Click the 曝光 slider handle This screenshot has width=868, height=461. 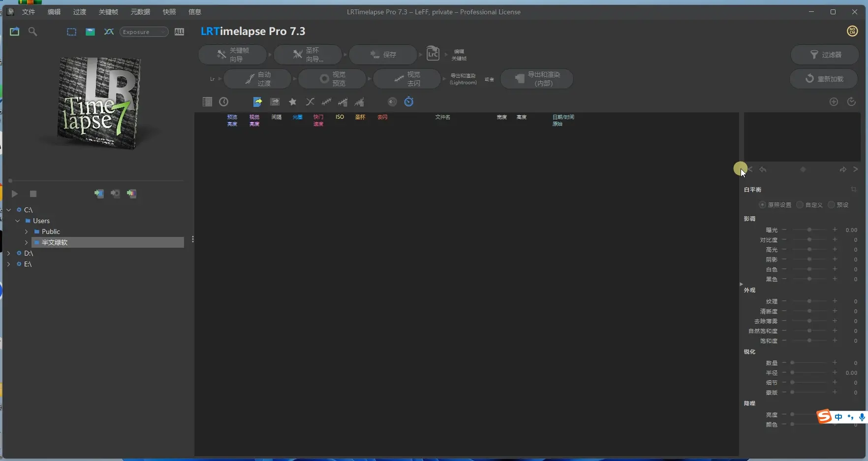809,230
